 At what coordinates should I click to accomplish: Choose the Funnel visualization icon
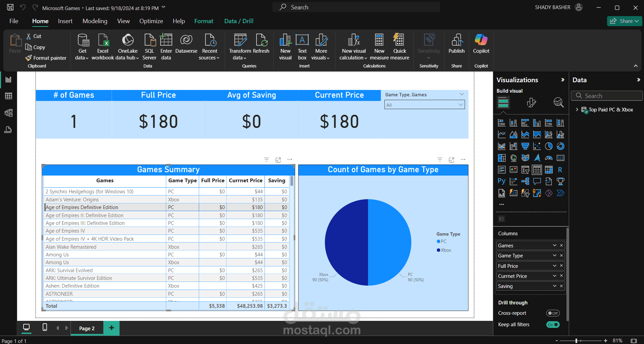(525, 146)
